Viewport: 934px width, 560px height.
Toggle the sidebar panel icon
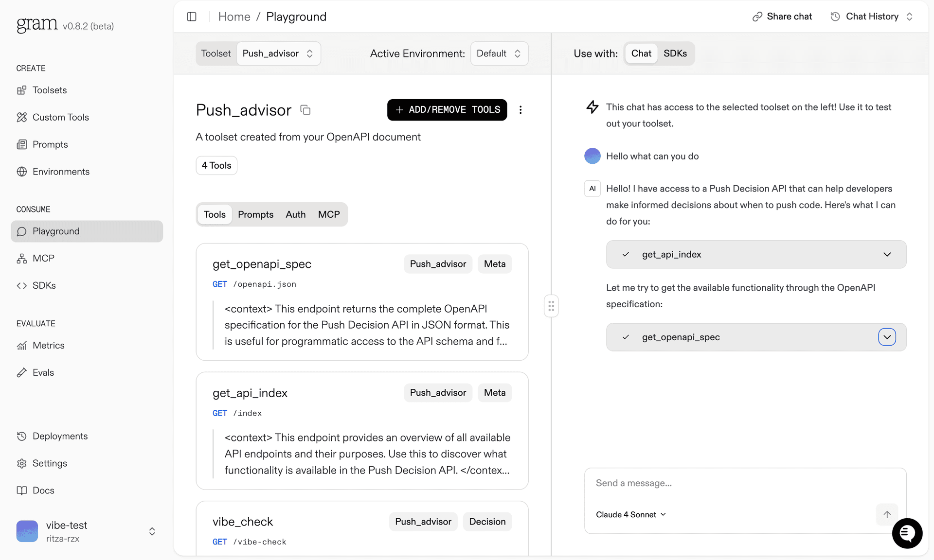(x=192, y=17)
